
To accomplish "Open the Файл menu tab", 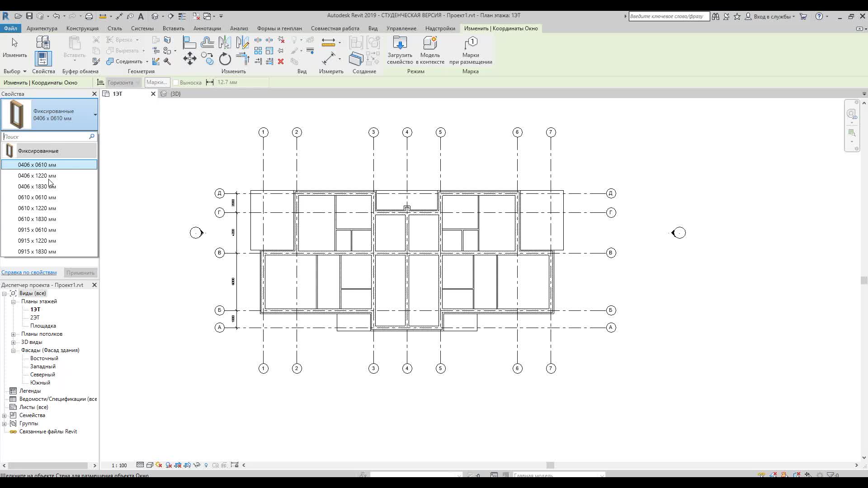I will 10,28.
